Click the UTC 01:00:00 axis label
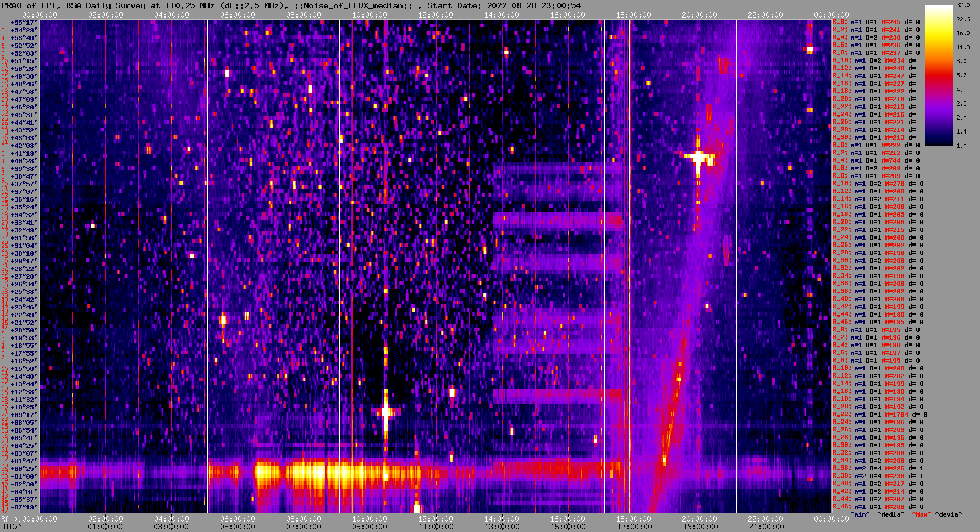 pos(106,527)
